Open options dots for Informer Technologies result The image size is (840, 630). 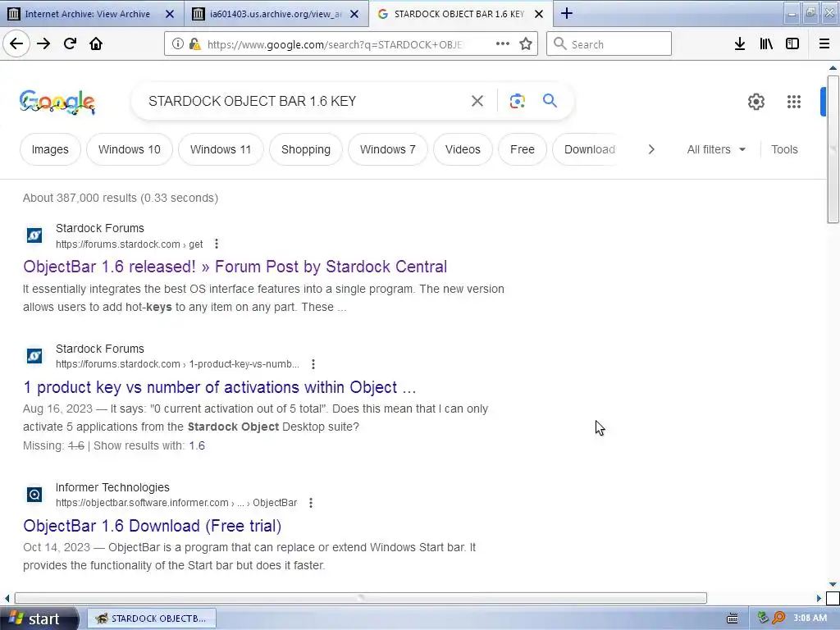point(311,503)
